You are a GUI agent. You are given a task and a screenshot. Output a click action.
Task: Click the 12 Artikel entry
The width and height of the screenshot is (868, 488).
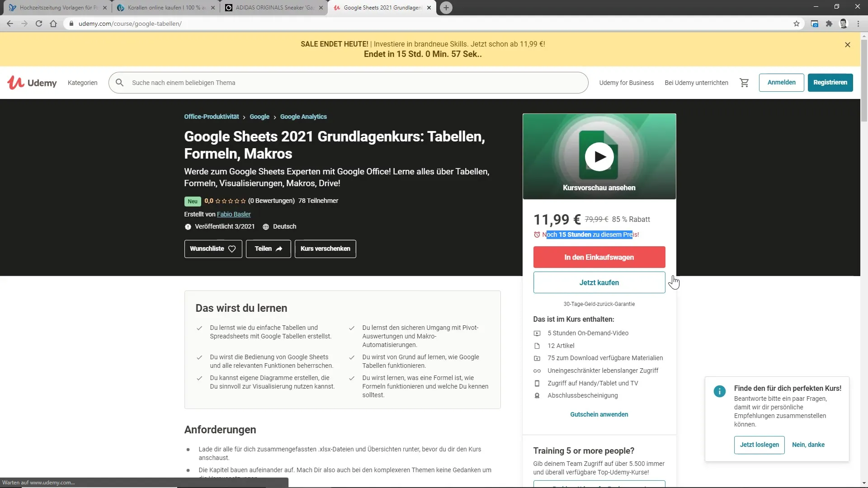[561, 346]
